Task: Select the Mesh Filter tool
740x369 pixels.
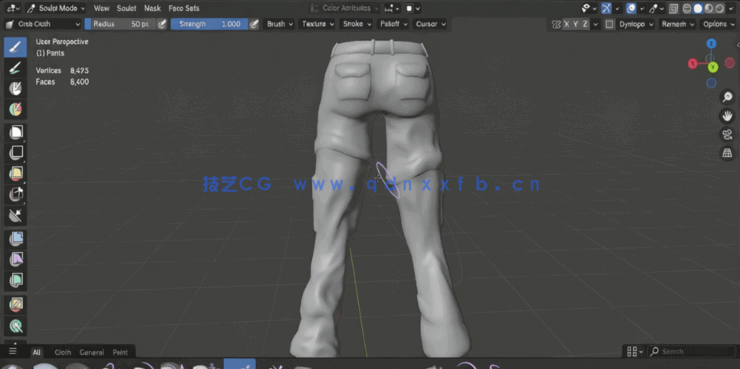Action: [x=16, y=238]
